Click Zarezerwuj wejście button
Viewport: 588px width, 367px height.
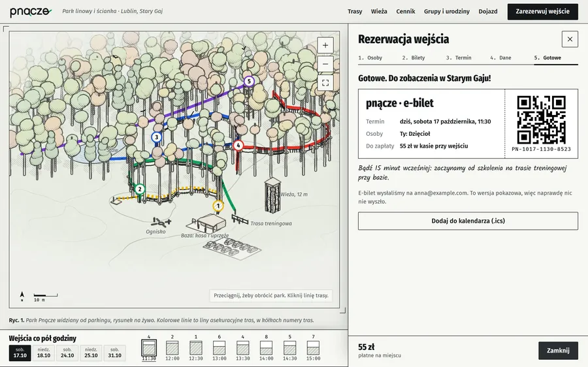point(543,12)
